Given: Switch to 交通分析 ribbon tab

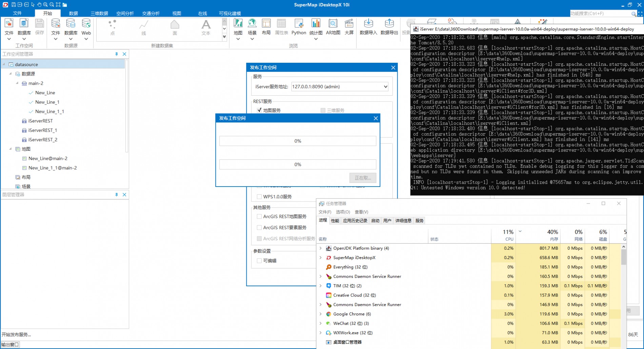Looking at the screenshot, I should click(151, 13).
